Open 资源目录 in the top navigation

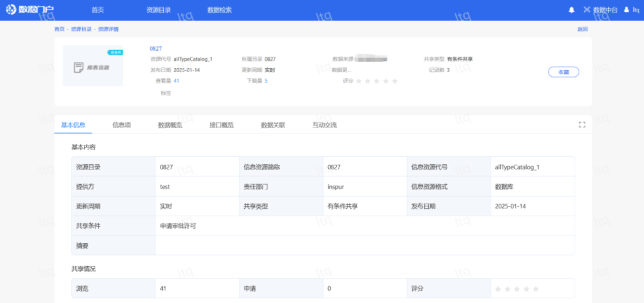point(159,10)
